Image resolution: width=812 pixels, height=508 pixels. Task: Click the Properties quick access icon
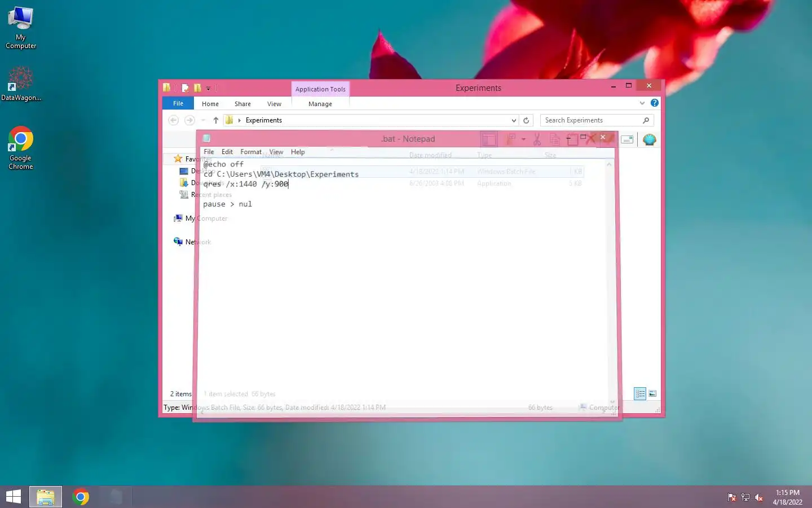(184, 87)
